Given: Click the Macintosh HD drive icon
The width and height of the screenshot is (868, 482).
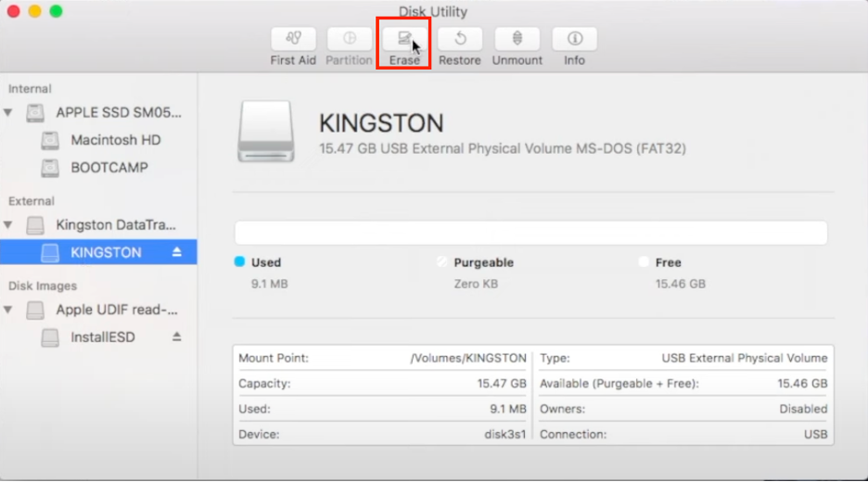Looking at the screenshot, I should (50, 141).
